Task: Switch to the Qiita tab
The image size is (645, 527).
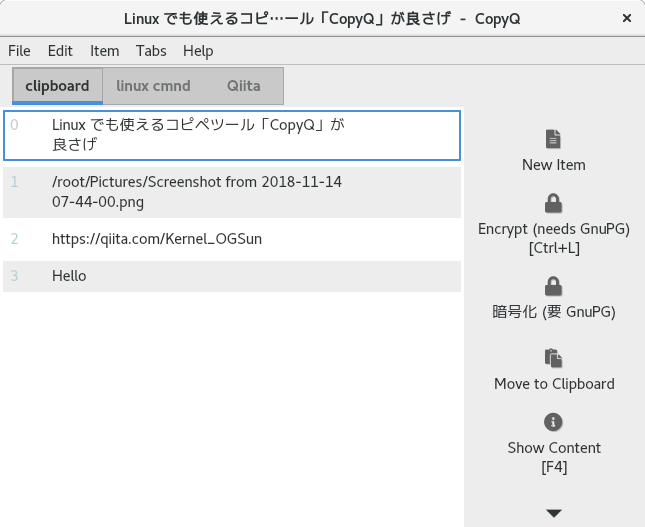Action: (244, 86)
